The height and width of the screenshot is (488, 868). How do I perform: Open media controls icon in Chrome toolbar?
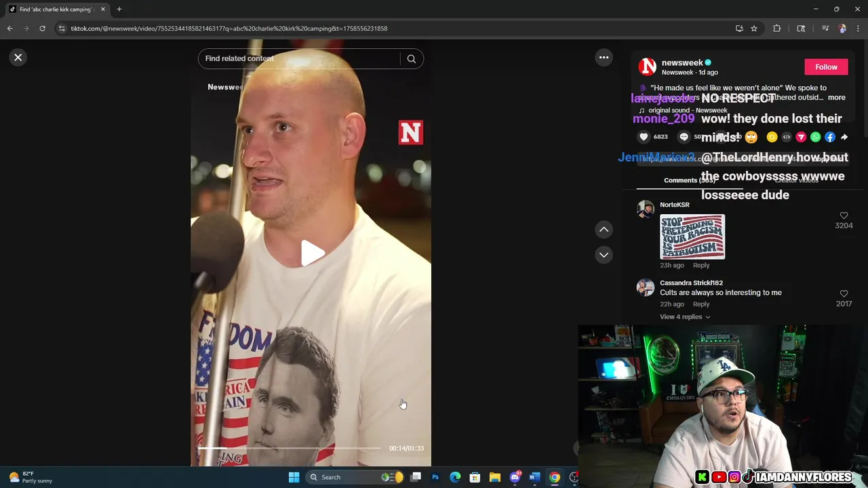825,28
